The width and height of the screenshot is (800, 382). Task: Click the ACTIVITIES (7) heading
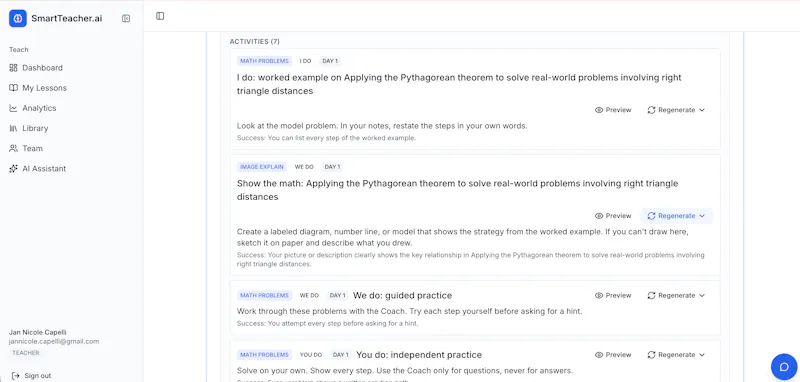pyautogui.click(x=255, y=41)
